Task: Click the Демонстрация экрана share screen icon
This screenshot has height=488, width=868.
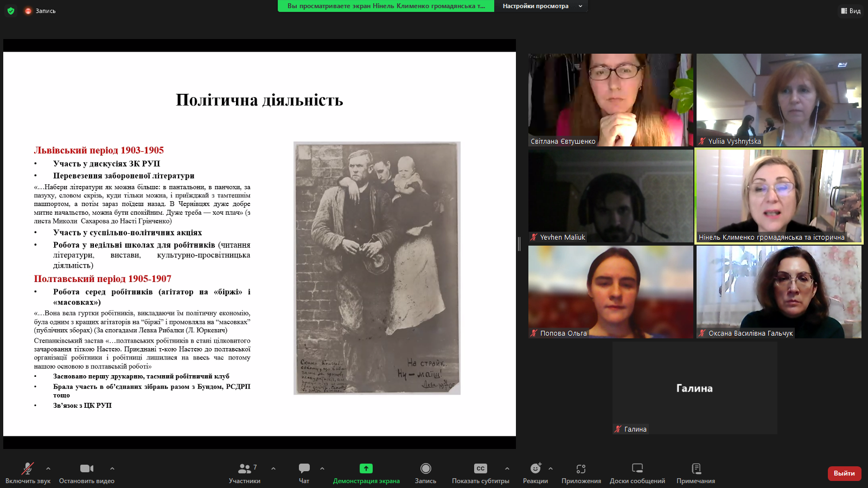Action: 366,468
